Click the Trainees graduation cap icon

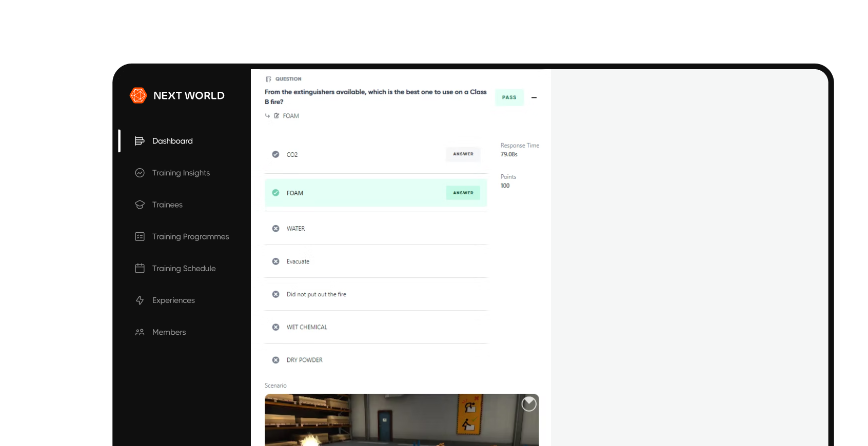pos(140,205)
